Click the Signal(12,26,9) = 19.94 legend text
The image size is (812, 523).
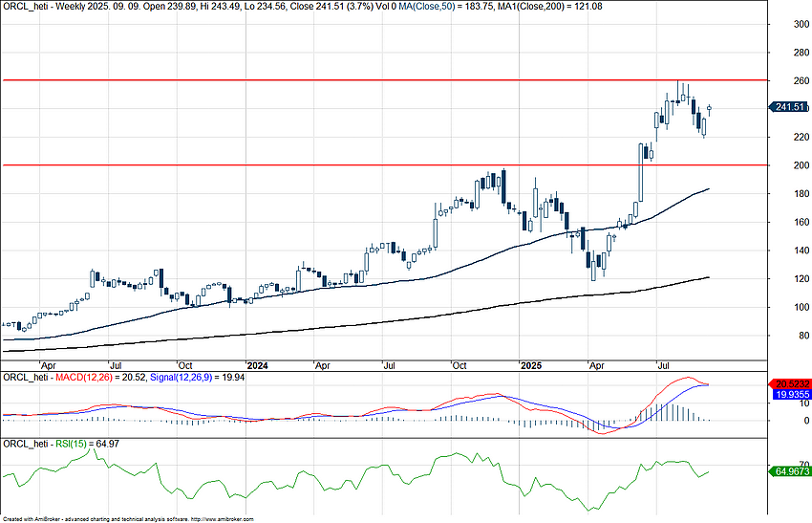(x=198, y=378)
